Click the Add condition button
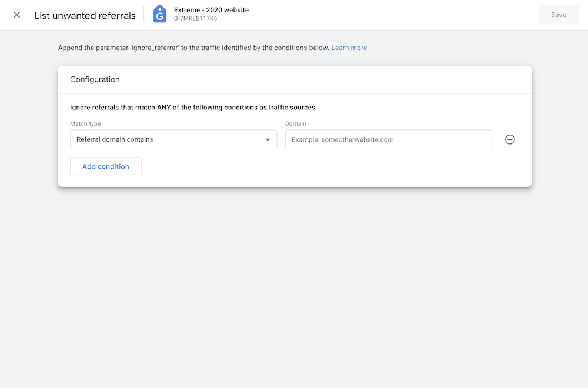 click(x=105, y=166)
